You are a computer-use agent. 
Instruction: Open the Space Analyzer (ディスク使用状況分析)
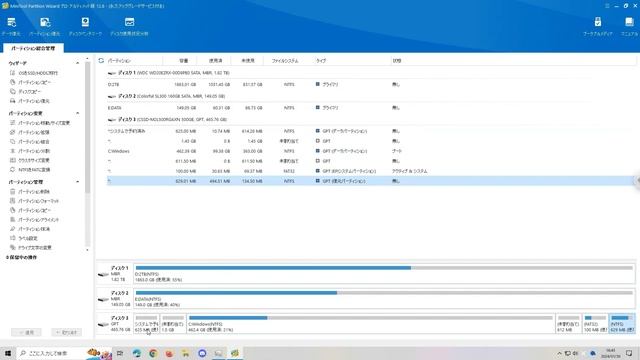pyautogui.click(x=129, y=27)
